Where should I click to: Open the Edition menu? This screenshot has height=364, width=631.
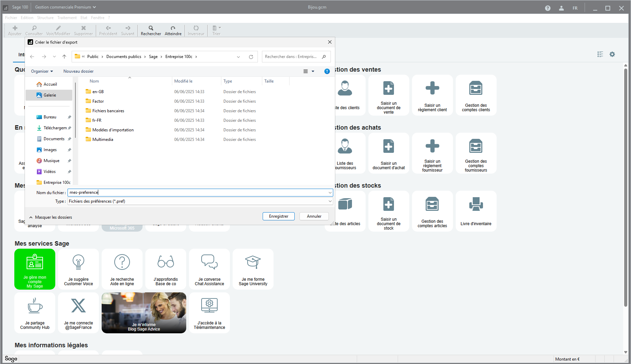click(27, 18)
